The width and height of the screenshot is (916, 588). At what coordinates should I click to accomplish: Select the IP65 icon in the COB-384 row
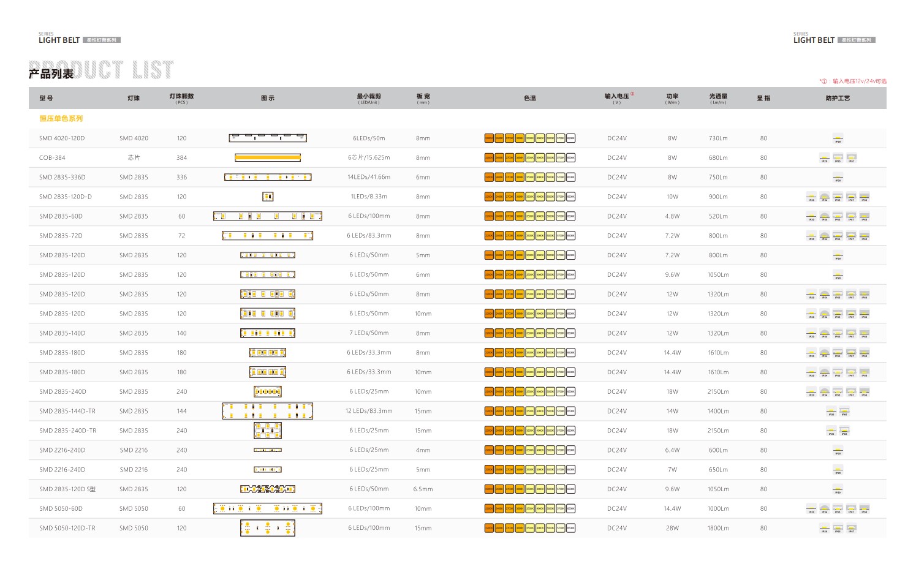click(838, 158)
